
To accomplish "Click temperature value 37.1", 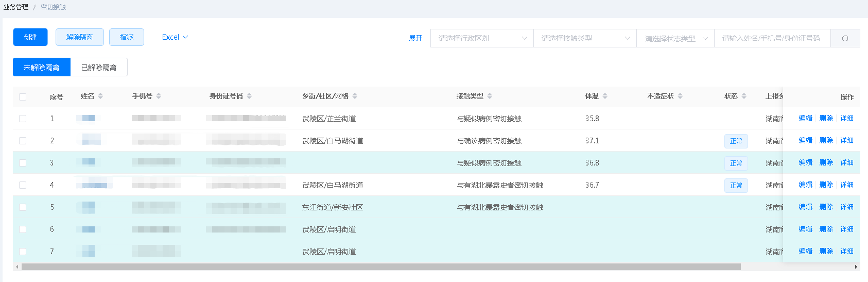I will point(592,141).
